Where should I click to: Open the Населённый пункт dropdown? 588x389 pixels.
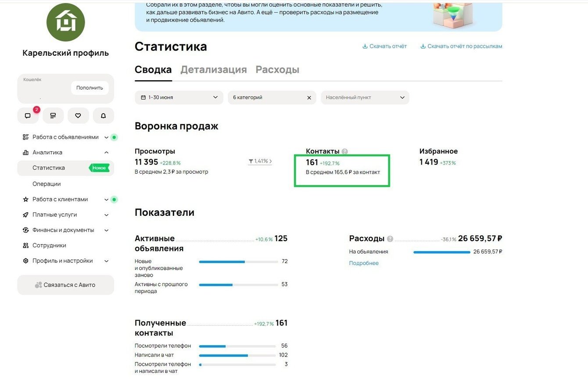tap(365, 97)
